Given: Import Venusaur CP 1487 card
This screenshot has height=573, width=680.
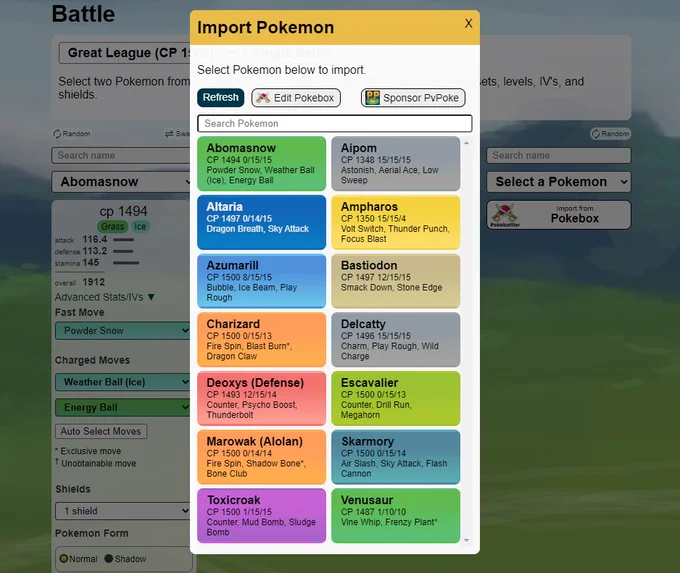Looking at the screenshot, I should [x=396, y=516].
